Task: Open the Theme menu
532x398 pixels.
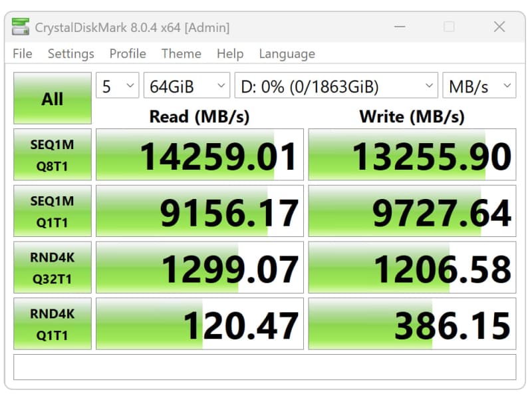Action: click(181, 54)
